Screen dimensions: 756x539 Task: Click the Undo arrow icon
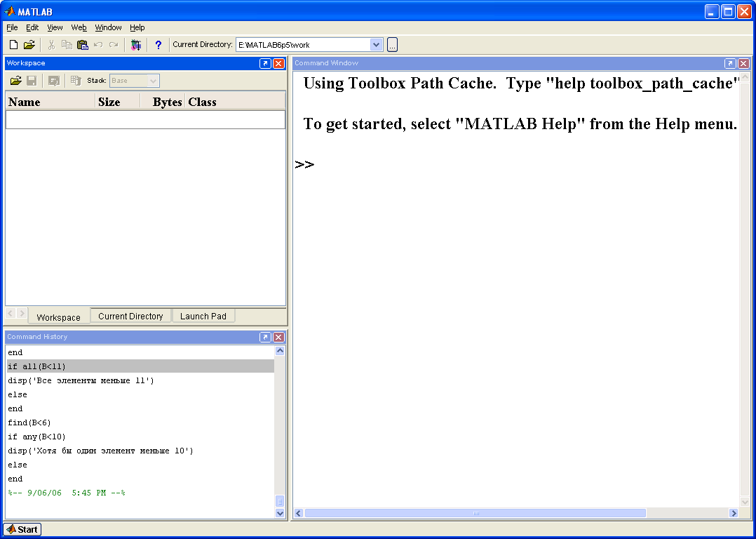click(98, 45)
